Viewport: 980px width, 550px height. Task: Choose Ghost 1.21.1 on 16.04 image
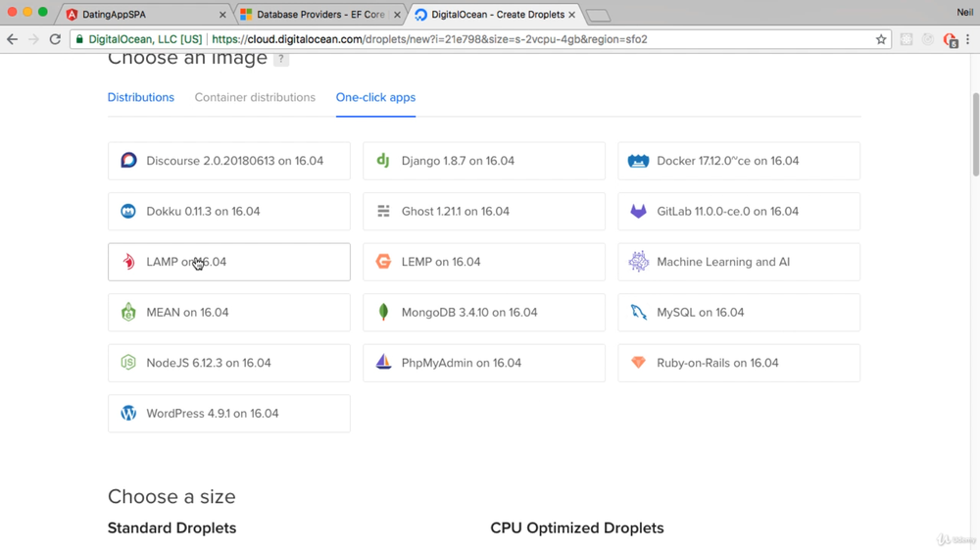484,211
